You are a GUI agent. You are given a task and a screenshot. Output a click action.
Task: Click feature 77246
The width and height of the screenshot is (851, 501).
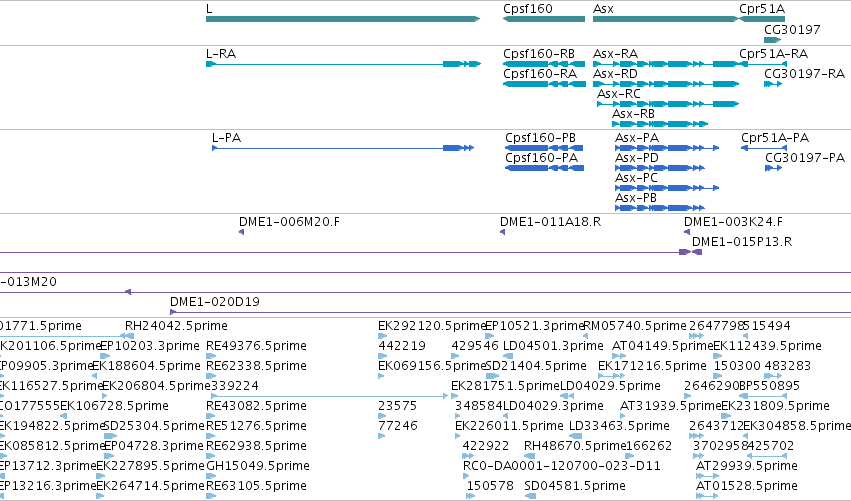[x=398, y=426]
